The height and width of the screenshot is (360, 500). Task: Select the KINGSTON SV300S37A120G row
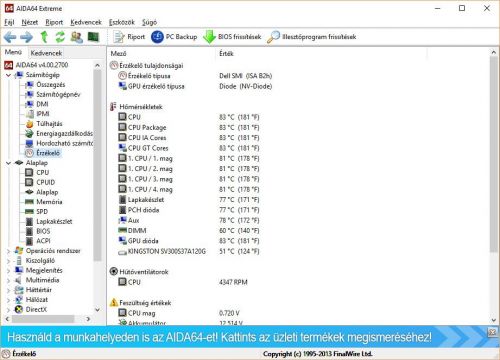[189, 251]
